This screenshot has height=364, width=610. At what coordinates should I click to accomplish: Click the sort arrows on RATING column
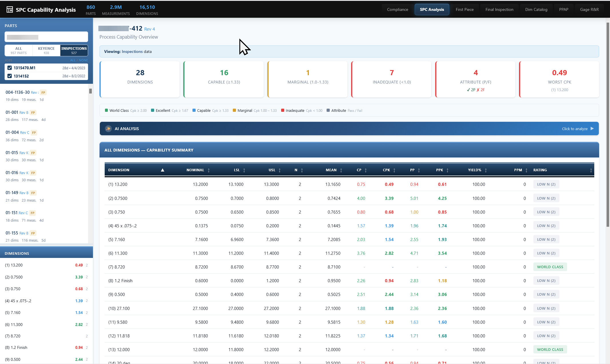(591, 170)
